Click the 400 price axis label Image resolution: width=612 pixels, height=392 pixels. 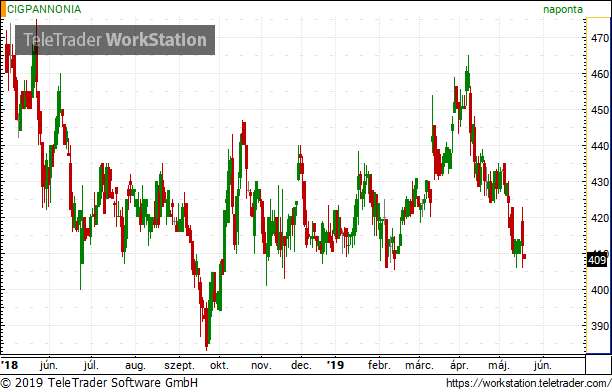pos(600,290)
